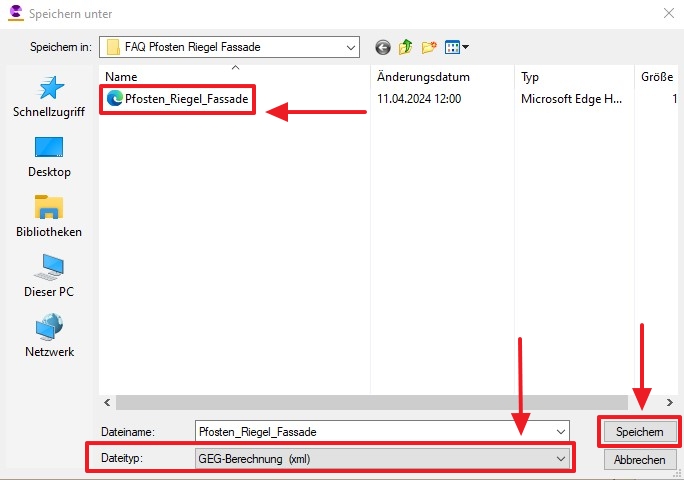The height and width of the screenshot is (480, 684).
Task: Open Netzwerk in the sidebar
Action: [49, 336]
